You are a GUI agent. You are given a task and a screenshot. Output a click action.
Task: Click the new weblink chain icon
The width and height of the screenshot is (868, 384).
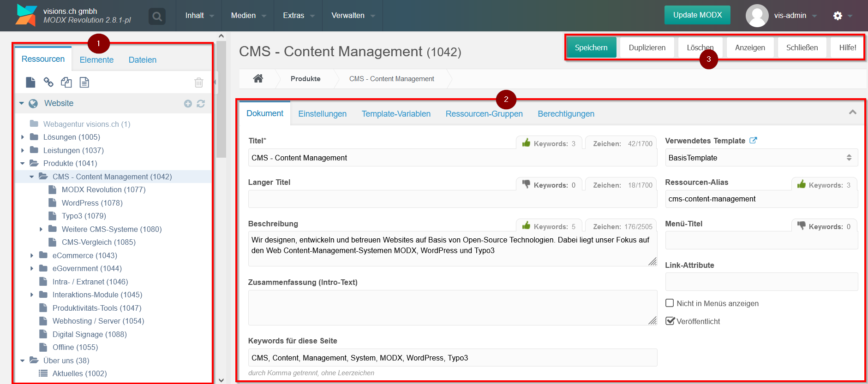click(48, 83)
